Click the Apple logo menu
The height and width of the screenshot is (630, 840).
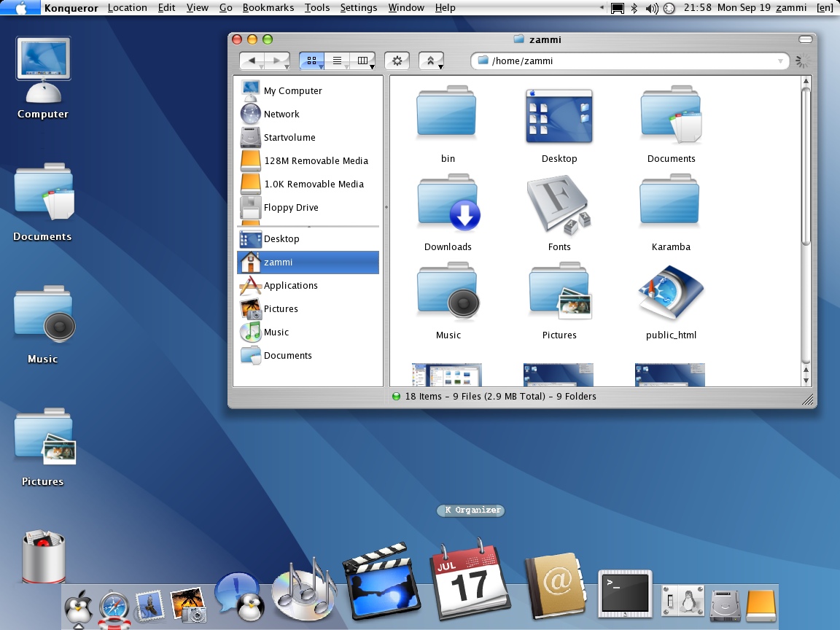(x=20, y=7)
